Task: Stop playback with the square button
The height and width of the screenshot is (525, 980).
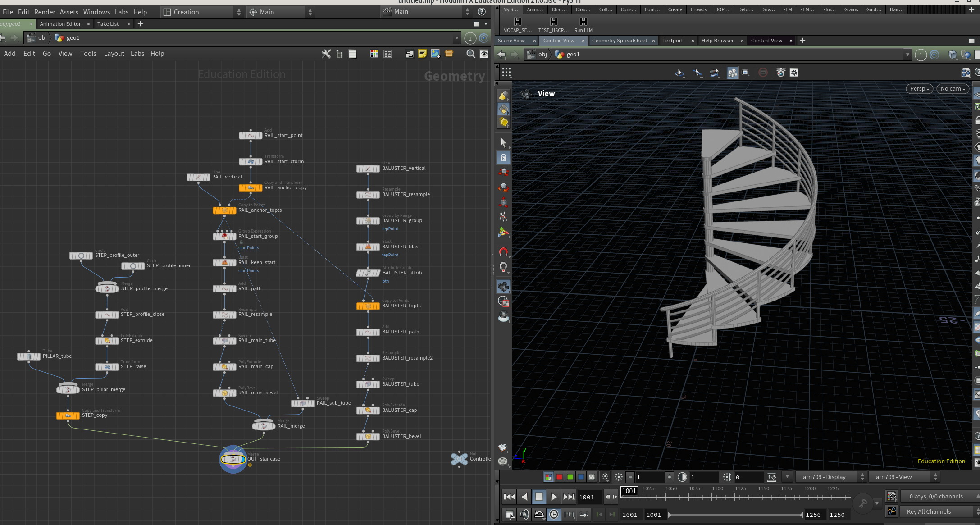Action: [539, 497]
